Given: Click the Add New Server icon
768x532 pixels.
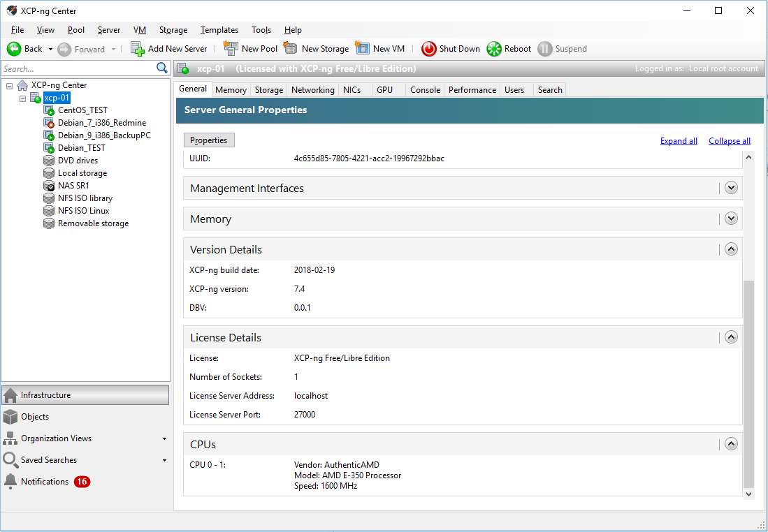Looking at the screenshot, I should tap(138, 48).
